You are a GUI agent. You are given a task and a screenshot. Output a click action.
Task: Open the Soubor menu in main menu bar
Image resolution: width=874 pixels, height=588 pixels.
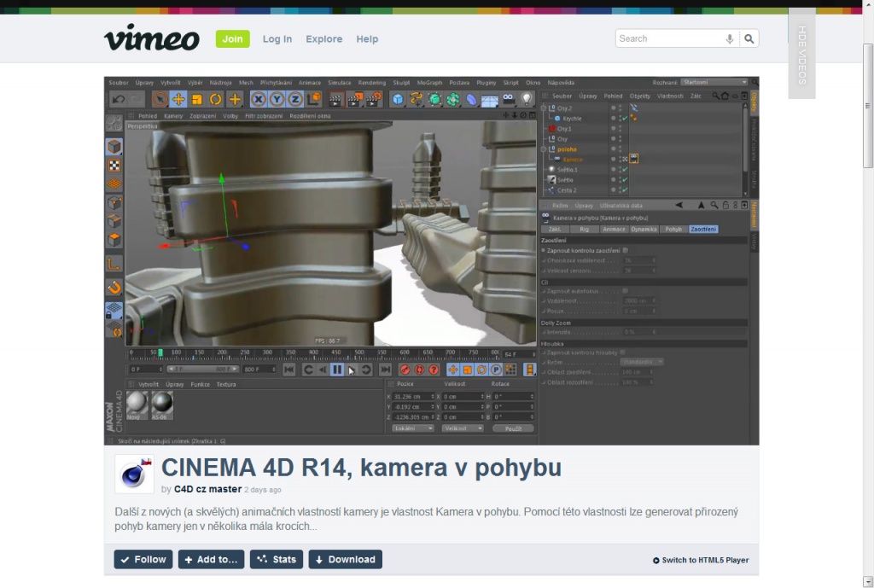click(118, 83)
